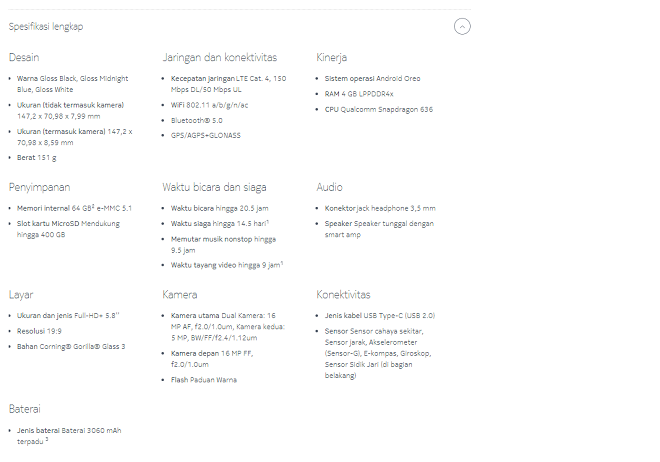Click the Spesifikasi lengkap heading
Screen dimensions: 660x462
46,27
